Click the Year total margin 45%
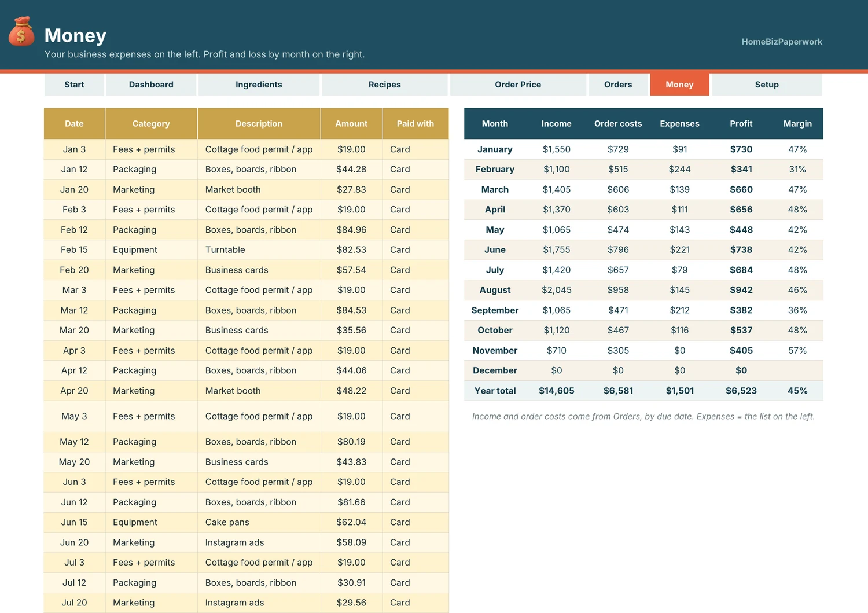Screen dimensions: 868x613 coord(797,391)
